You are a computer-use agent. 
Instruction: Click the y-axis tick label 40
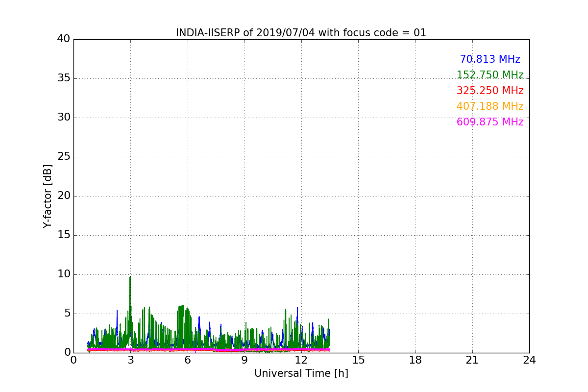pos(64,39)
